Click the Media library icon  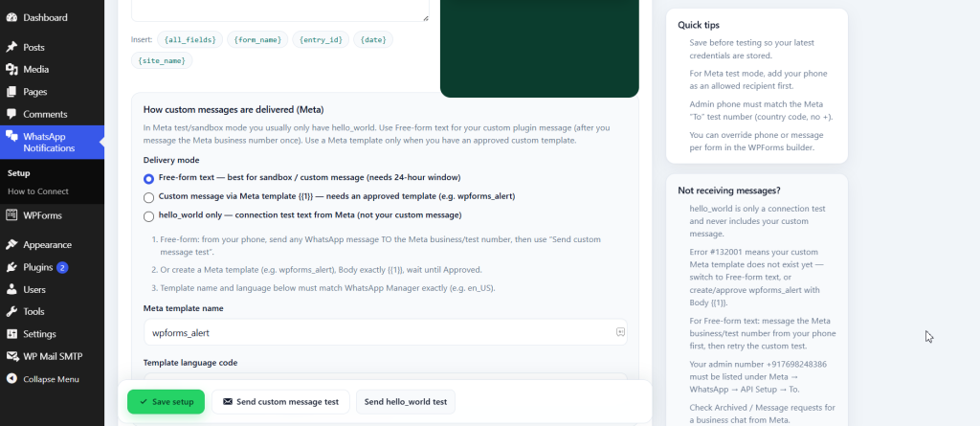(x=11, y=70)
